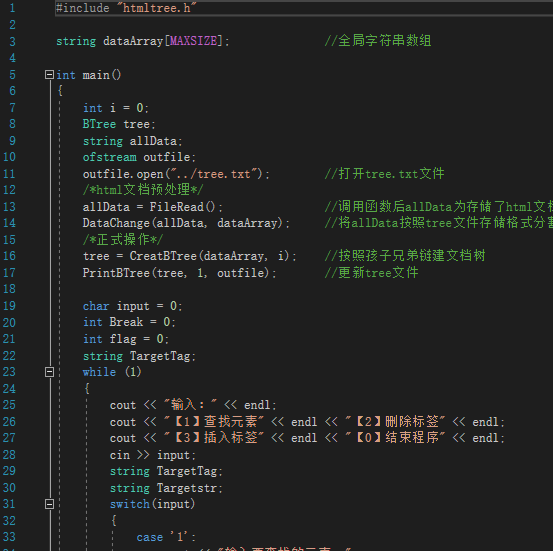Click the MAXSIZE macro in dataArray declaration
The image size is (553, 551).
pyautogui.click(x=193, y=41)
